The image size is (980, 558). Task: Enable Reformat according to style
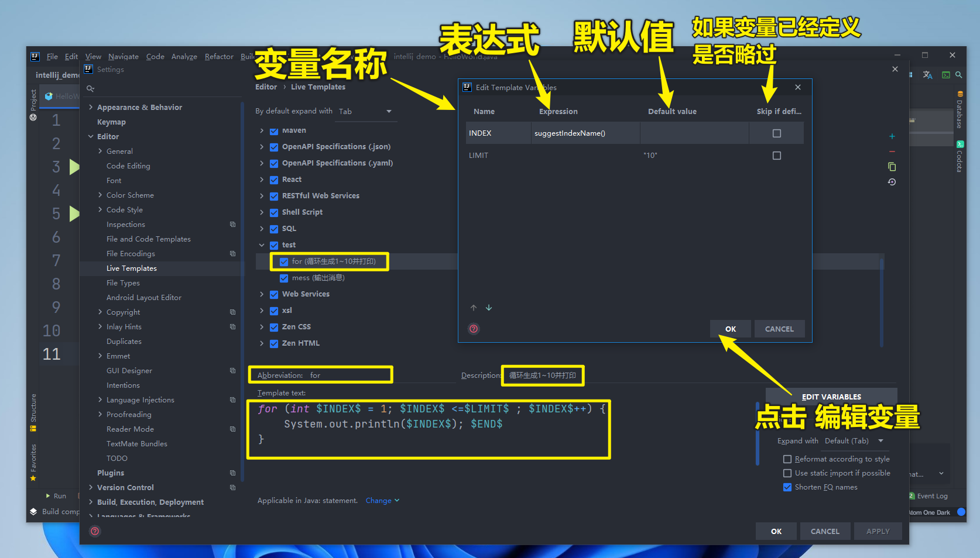(787, 459)
